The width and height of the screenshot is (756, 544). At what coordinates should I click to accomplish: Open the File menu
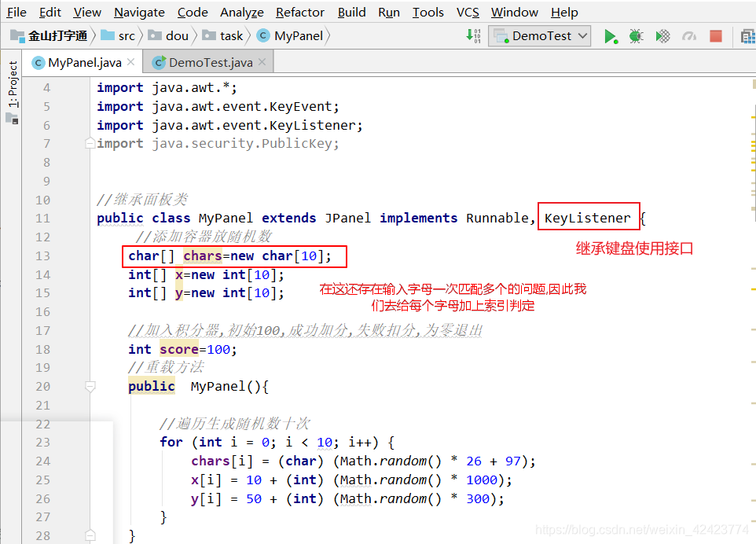tap(17, 12)
